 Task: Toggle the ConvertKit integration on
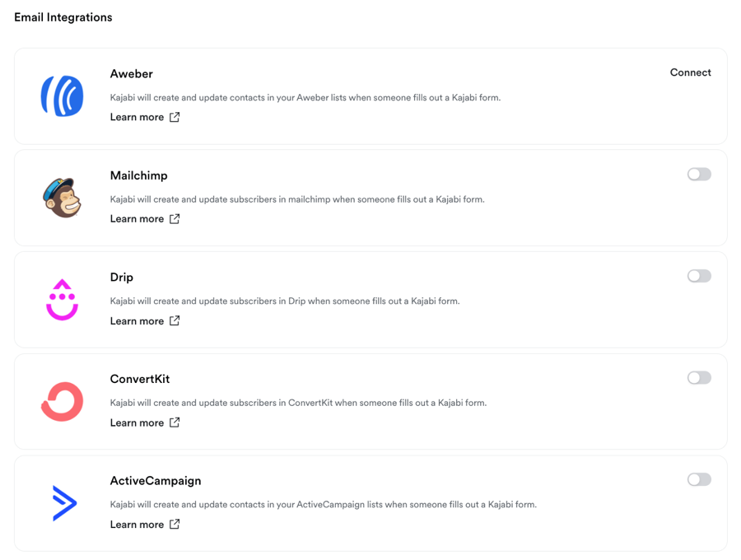[699, 378]
